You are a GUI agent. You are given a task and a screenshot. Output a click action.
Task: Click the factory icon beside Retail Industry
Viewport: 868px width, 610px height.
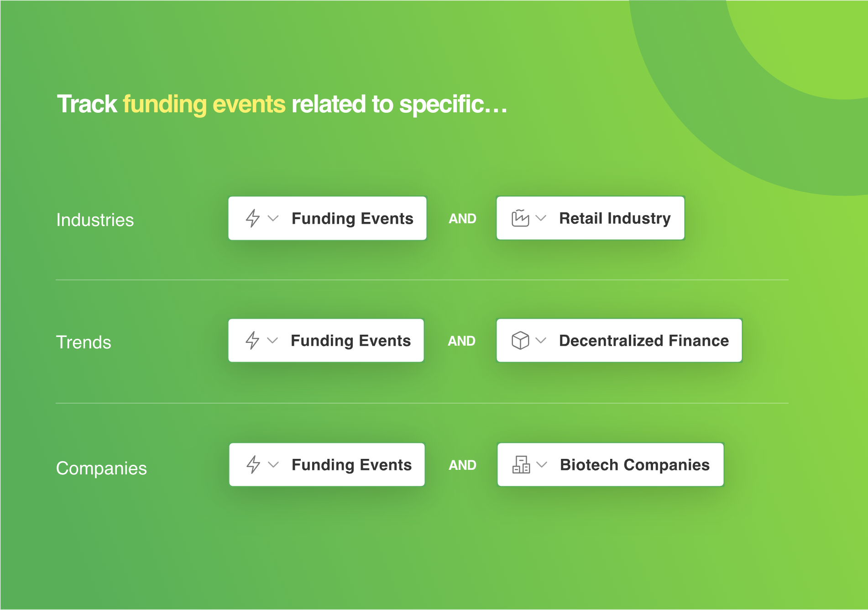(x=520, y=218)
